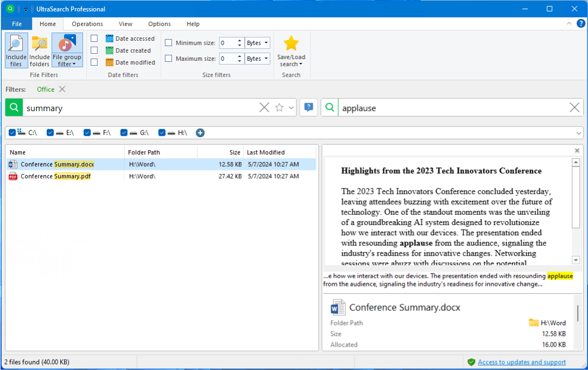The height and width of the screenshot is (370, 588).
Task: Clear the summary search field
Action: 264,107
